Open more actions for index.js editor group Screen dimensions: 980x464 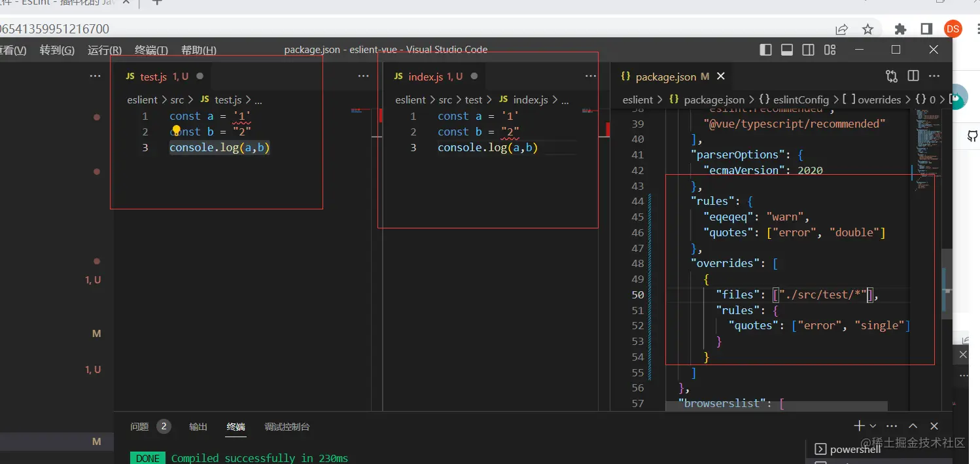591,76
